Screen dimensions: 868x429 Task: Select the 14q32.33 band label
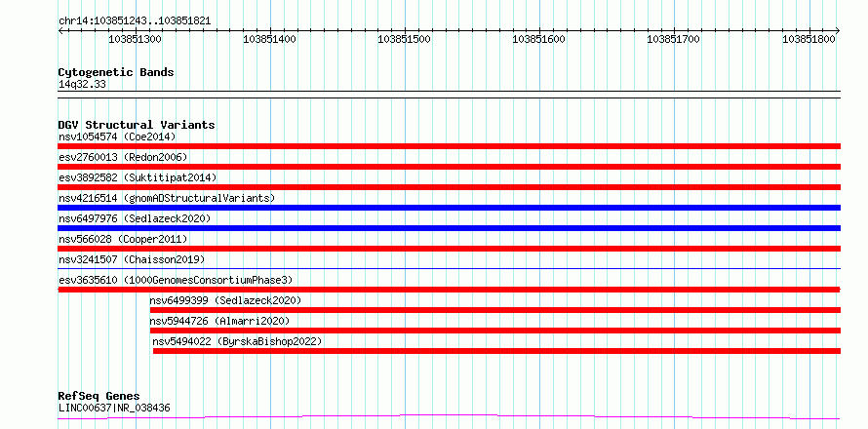(x=82, y=85)
